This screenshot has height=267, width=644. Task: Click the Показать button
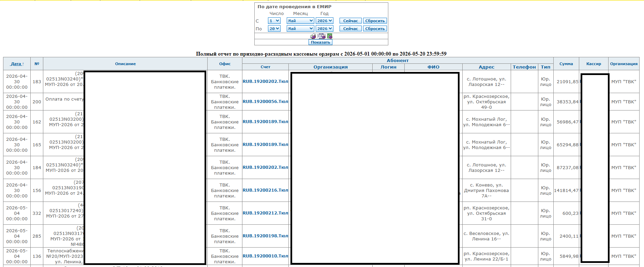coord(320,42)
